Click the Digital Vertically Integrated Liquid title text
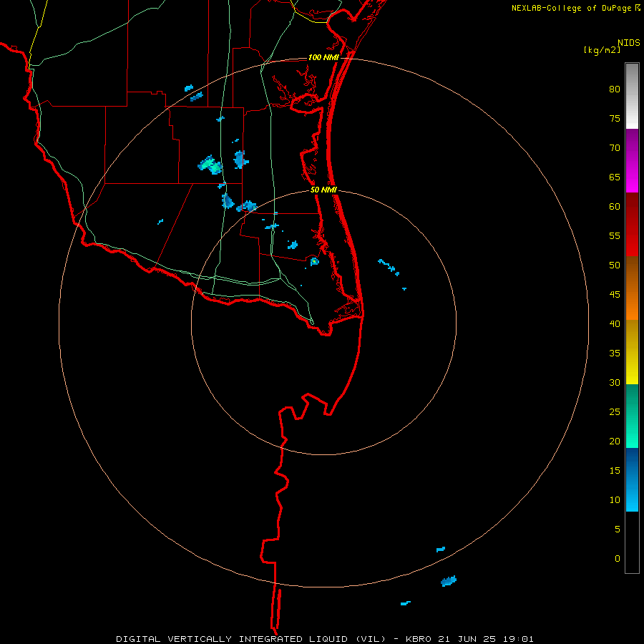Screen dimensions: 644x644 [251, 639]
